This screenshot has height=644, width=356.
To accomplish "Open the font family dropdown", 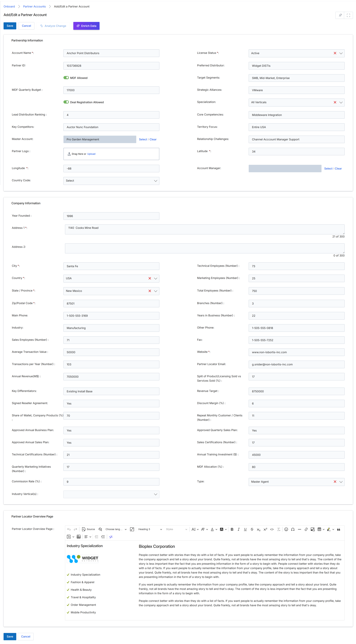I will pos(205,529).
